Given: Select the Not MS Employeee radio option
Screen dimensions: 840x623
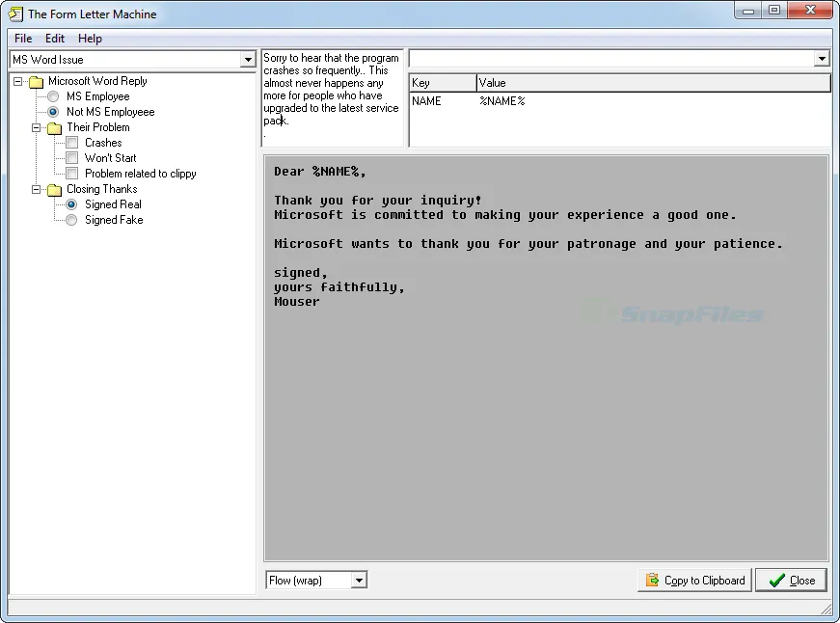Looking at the screenshot, I should click(53, 112).
